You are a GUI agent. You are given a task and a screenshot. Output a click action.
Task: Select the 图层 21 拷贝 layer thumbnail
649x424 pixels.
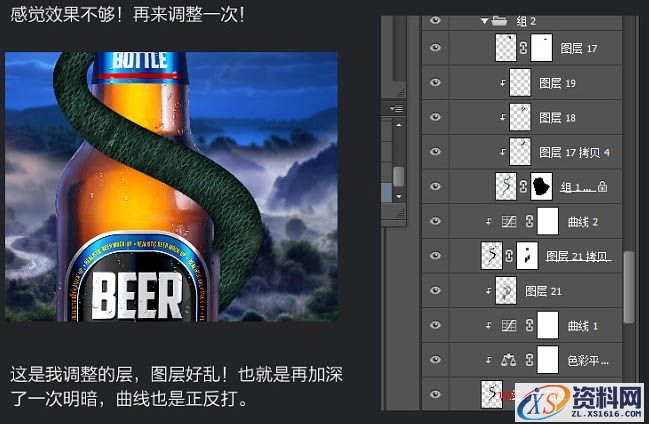(492, 255)
